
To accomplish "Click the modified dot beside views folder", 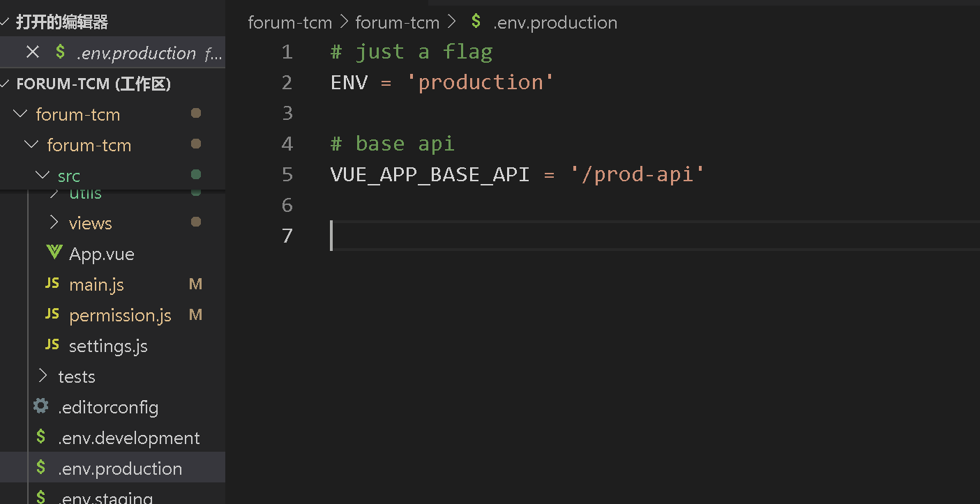I will pyautogui.click(x=196, y=222).
